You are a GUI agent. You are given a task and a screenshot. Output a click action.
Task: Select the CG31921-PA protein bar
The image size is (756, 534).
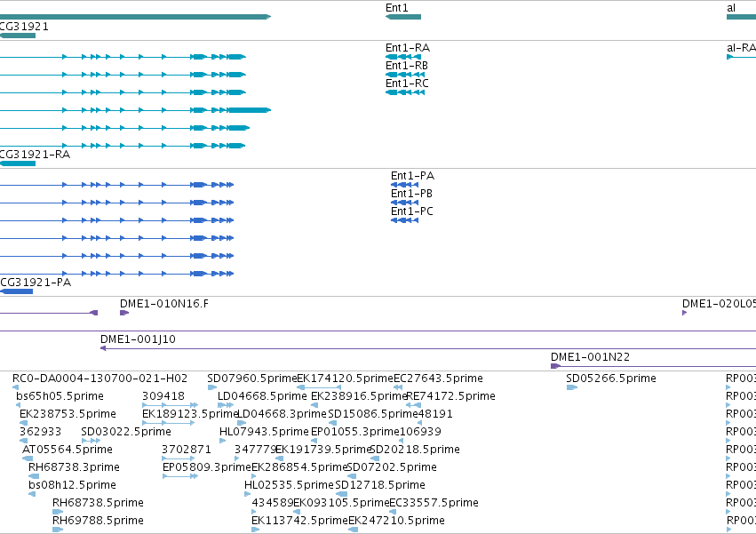pyautogui.click(x=16, y=291)
